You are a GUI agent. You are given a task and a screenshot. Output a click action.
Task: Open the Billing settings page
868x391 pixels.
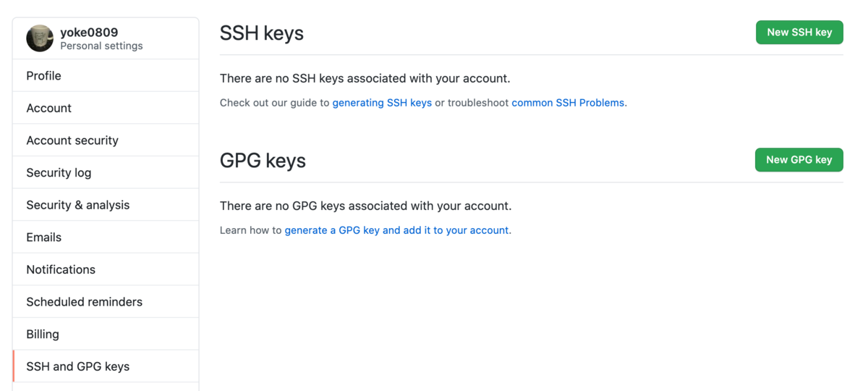pyautogui.click(x=43, y=334)
